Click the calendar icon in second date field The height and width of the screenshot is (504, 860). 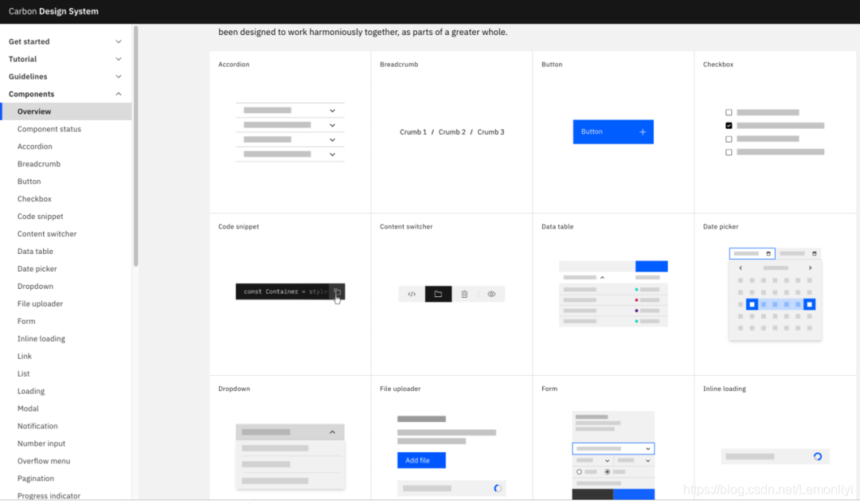tap(814, 253)
